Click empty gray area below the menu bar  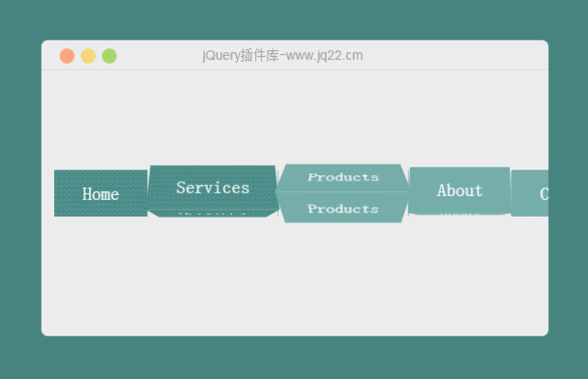(x=295, y=279)
